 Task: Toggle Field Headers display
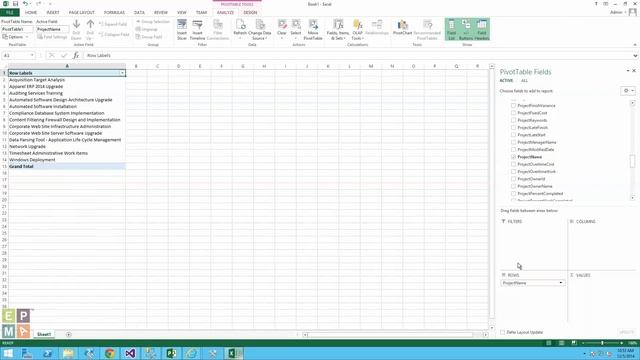pos(482,29)
